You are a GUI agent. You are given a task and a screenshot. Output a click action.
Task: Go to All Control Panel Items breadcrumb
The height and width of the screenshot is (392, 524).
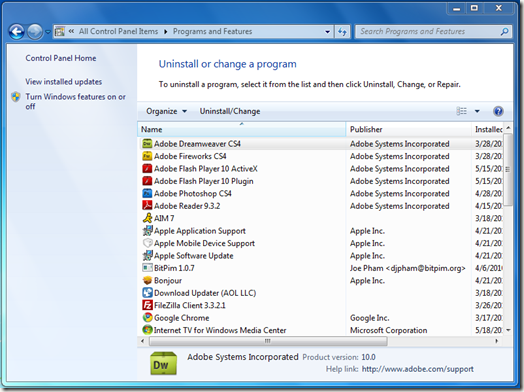[118, 31]
